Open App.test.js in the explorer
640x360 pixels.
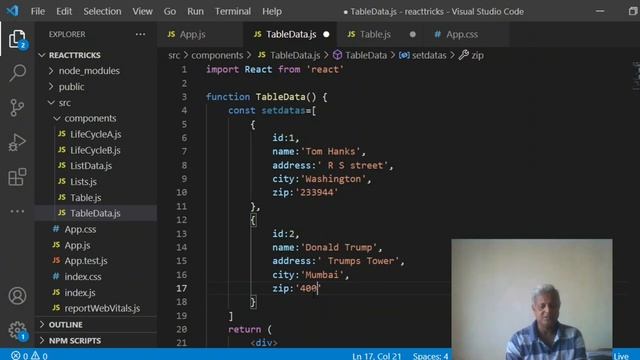[86, 260]
